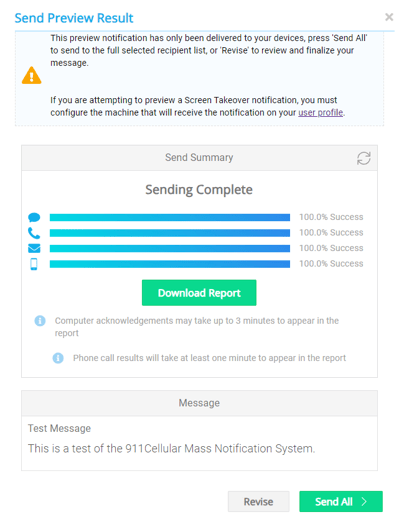Send All to full recipient list
Image resolution: width=399 pixels, height=517 pixels.
[x=341, y=501]
